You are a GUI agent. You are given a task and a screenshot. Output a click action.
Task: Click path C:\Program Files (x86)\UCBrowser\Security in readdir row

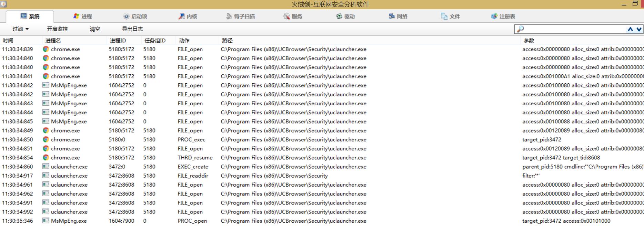(x=274, y=176)
